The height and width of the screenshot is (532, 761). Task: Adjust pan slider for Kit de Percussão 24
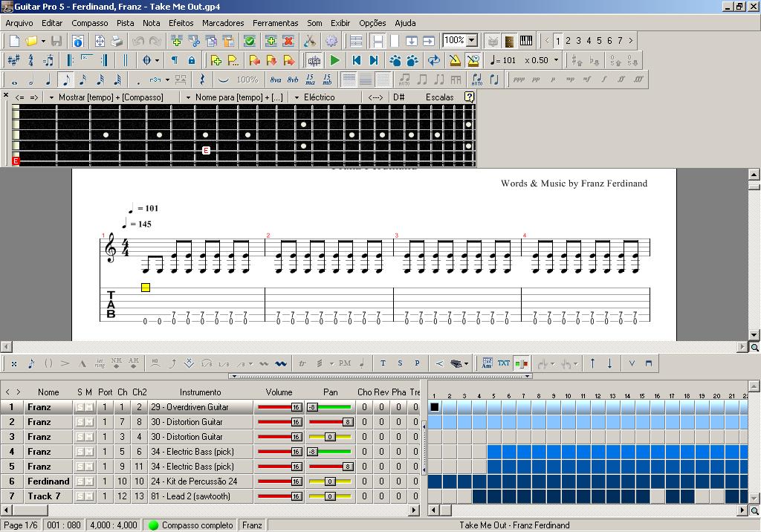(x=330, y=481)
